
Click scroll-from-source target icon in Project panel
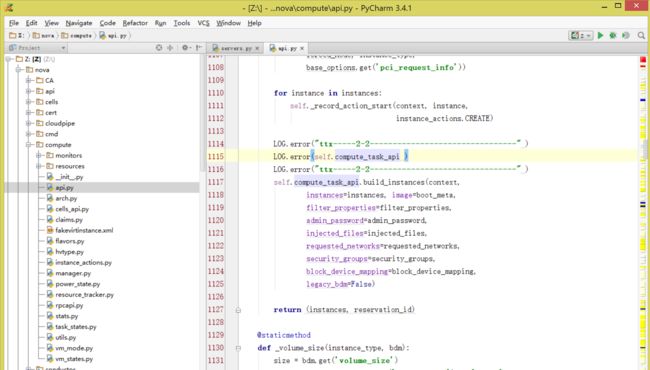[159, 48]
